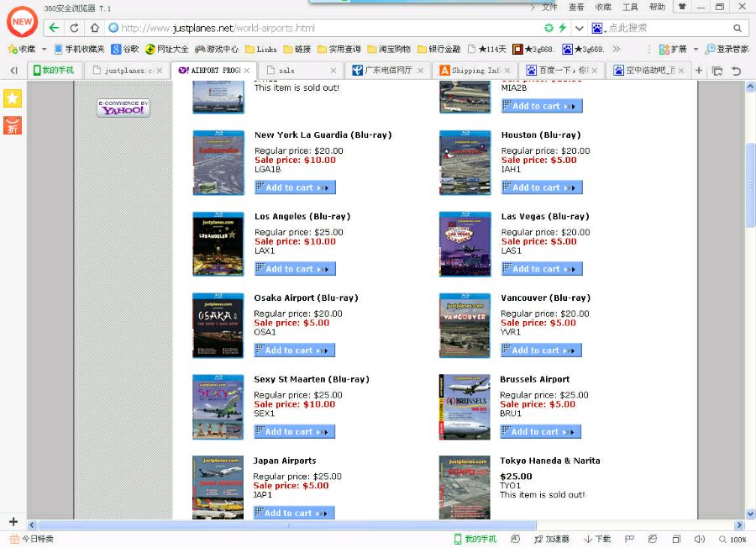756x548 pixels.
Task: Add Sexy St Maarten Blu-ray to cart
Action: pyautogui.click(x=295, y=432)
